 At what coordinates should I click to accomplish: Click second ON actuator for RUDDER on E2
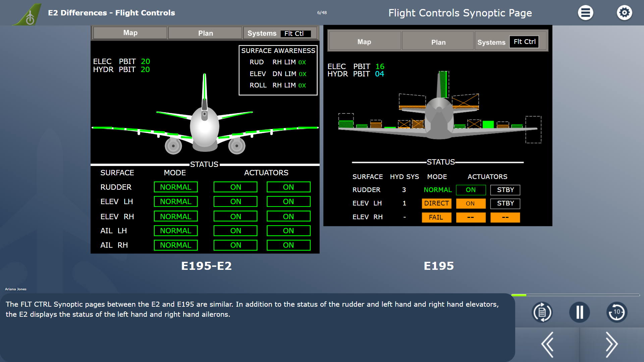pos(288,187)
